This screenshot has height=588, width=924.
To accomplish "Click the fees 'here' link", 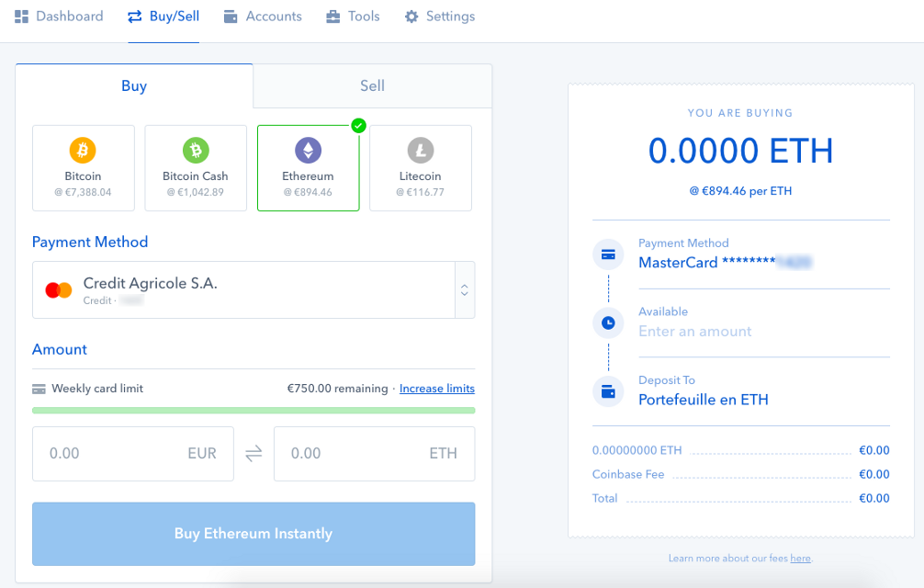I will 800,559.
